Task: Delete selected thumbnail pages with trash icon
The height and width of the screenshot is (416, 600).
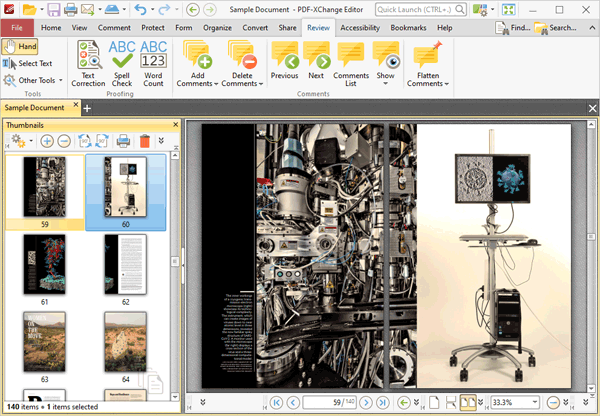Action: pos(145,141)
